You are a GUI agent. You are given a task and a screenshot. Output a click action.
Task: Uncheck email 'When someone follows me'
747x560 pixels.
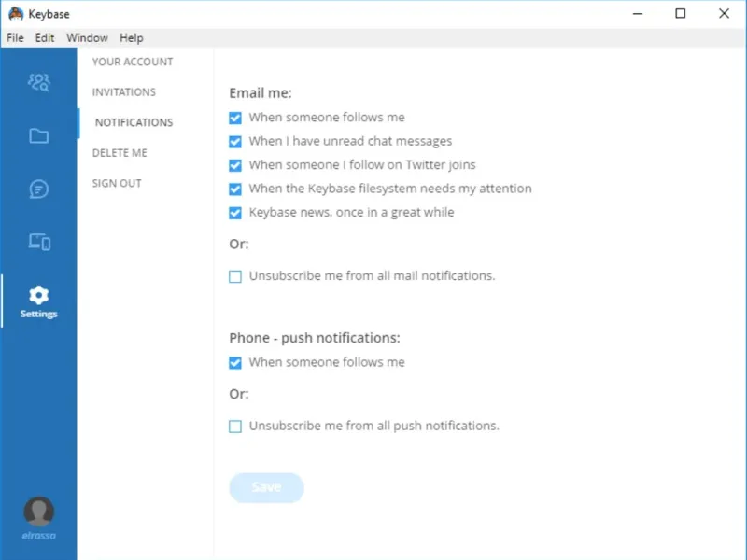click(x=235, y=119)
